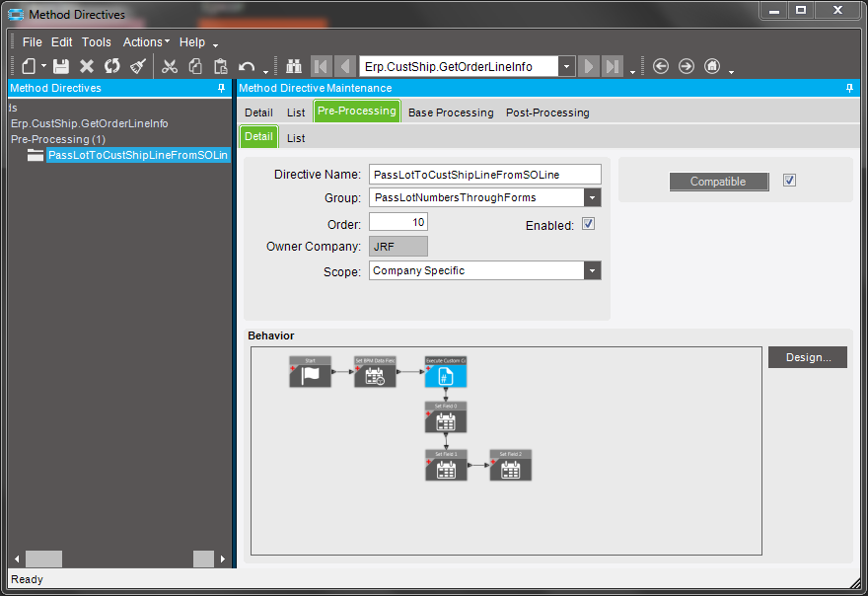Select the Set Field 1 node

click(x=446, y=465)
